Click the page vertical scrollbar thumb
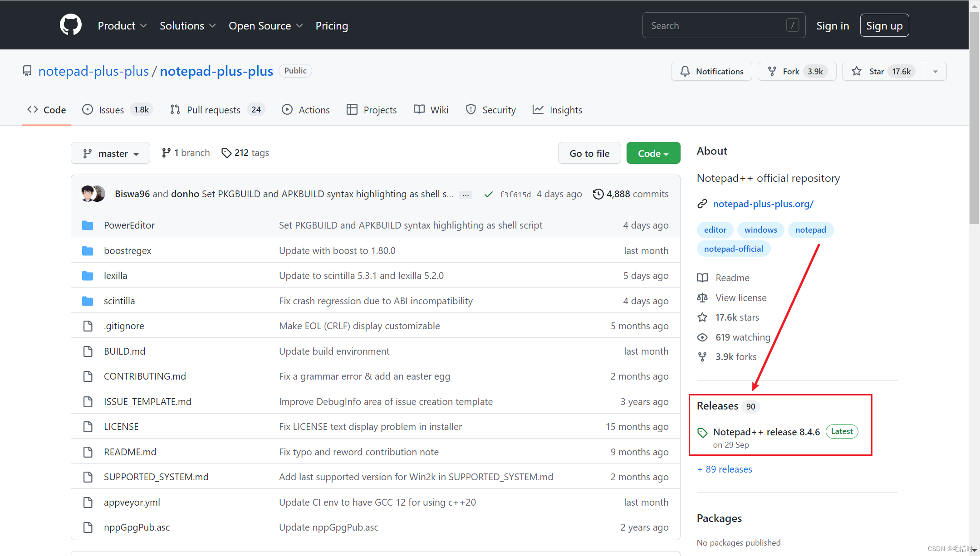Screen dimensions: 980x556 974,118
